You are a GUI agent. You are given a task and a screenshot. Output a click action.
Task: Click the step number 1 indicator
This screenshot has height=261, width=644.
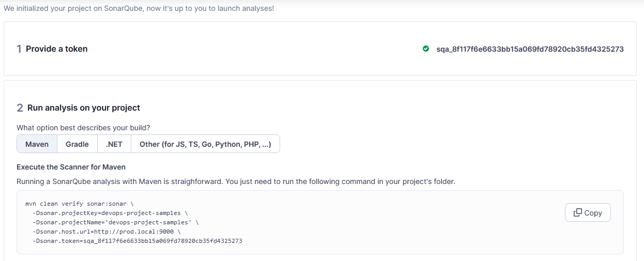point(19,49)
